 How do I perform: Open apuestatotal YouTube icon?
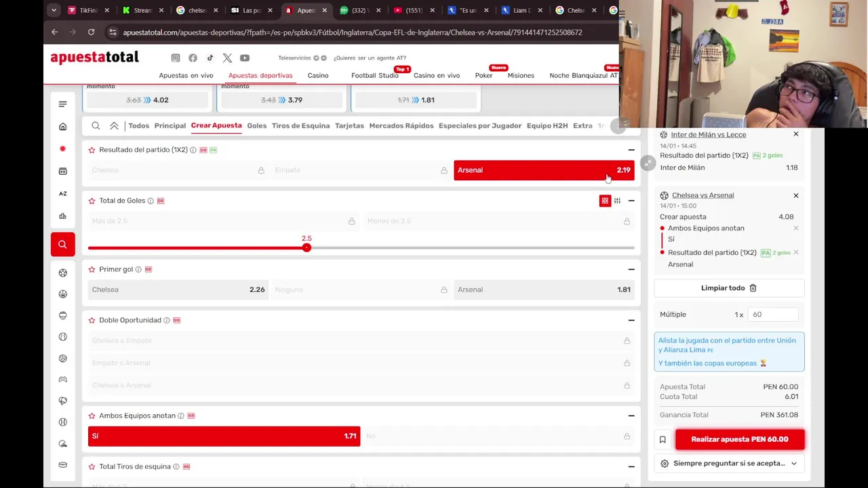[245, 58]
